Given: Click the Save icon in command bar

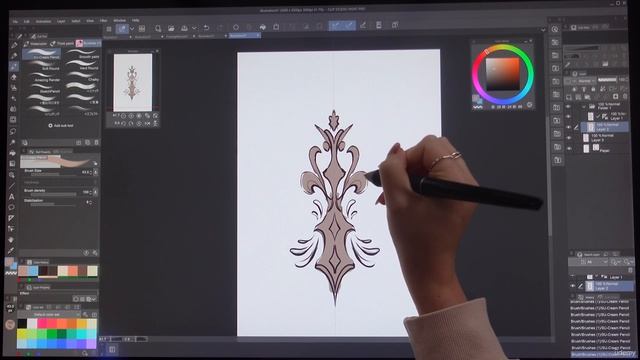Looking at the screenshot, I should coord(184,28).
